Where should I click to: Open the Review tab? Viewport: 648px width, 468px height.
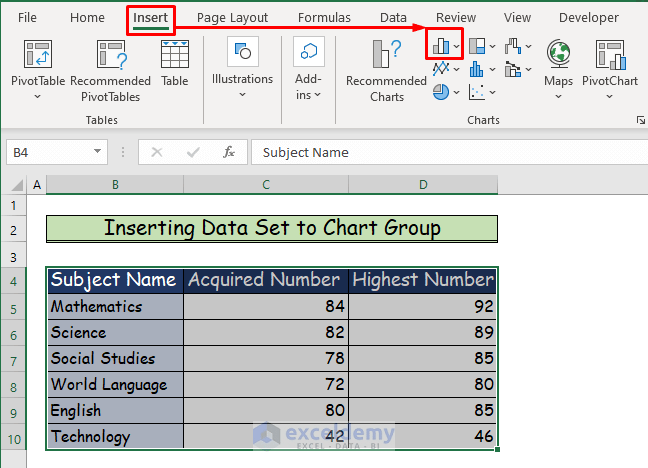[x=456, y=18]
